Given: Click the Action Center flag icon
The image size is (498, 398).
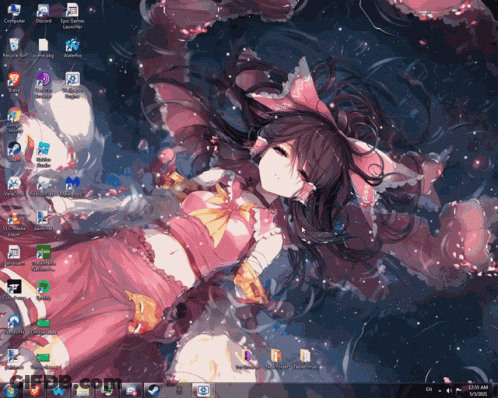Looking at the screenshot, I should (459, 390).
